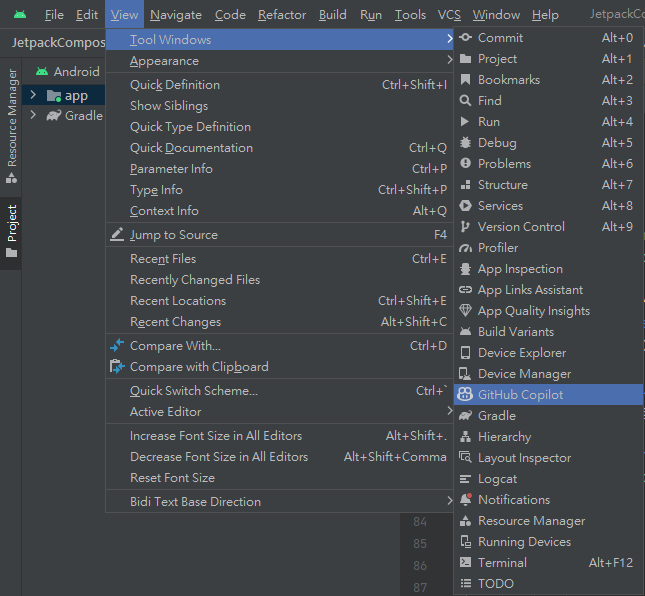
Task: Click the Debug bug icon
Action: (465, 142)
